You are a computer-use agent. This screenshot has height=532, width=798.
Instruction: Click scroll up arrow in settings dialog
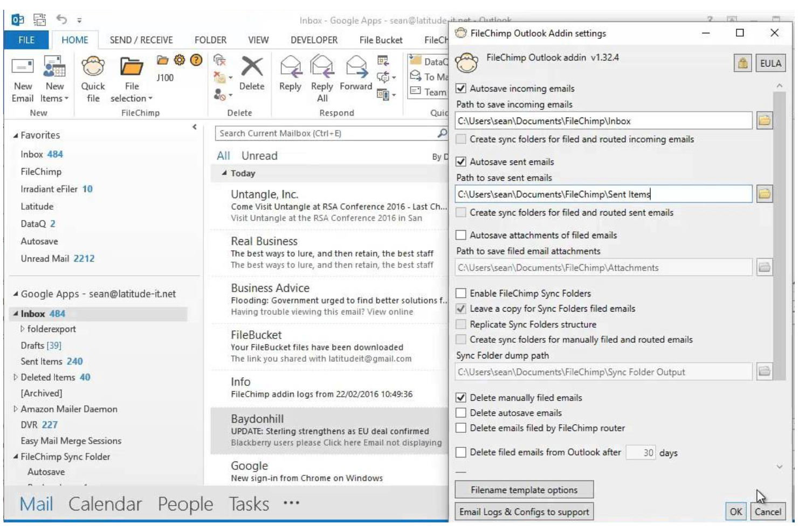(779, 86)
